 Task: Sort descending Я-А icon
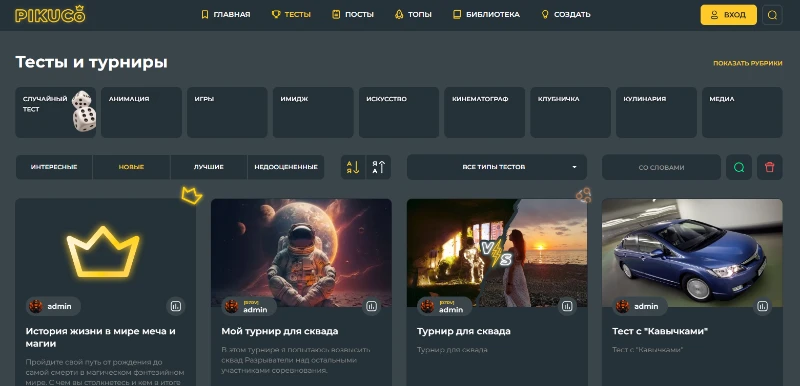[379, 167]
